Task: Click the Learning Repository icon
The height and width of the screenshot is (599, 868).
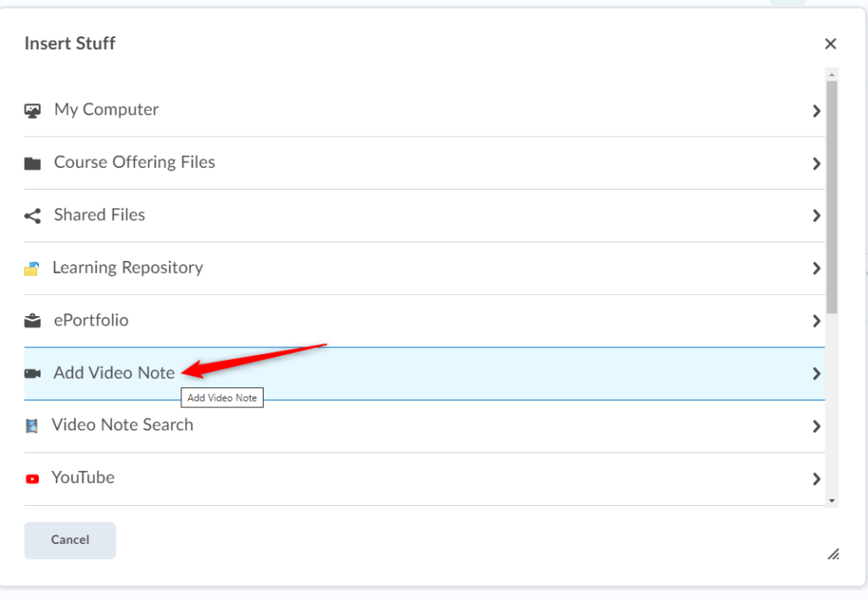Action: coord(31,269)
